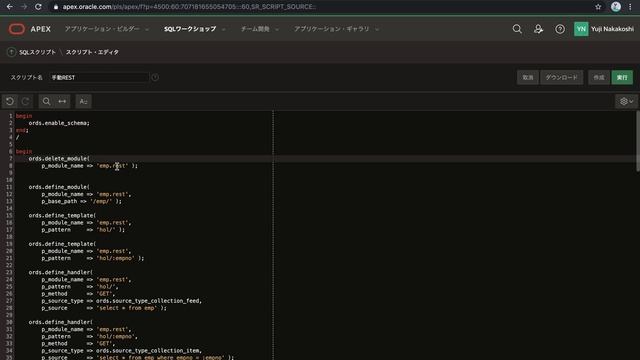Open the browser three-dot menu
This screenshot has height=360, width=640.
coord(630,7)
